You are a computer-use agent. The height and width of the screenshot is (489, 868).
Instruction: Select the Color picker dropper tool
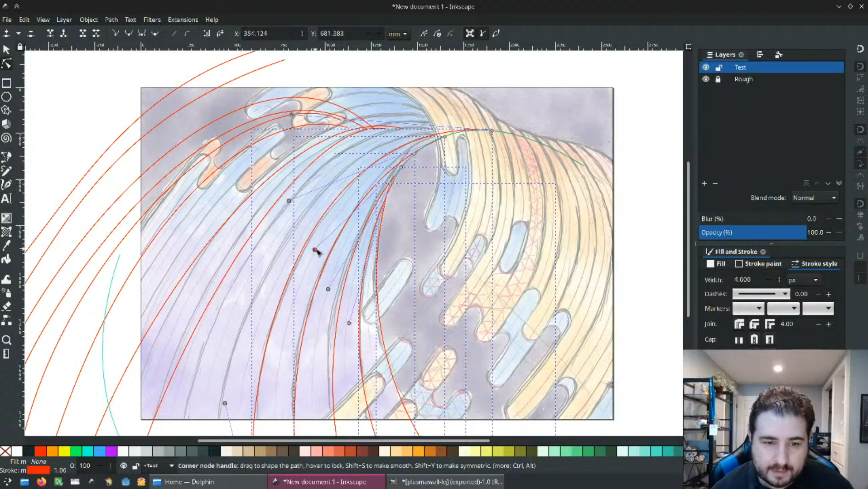6,246
